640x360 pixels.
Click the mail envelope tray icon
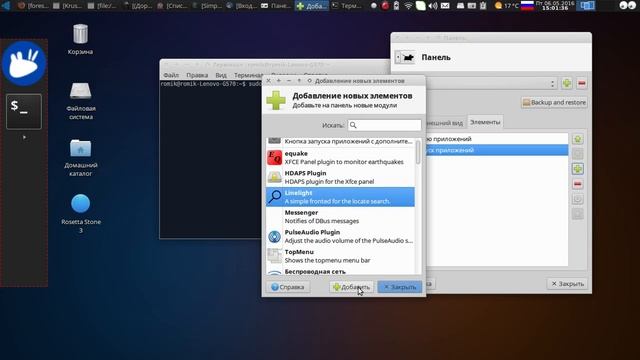tap(445, 6)
